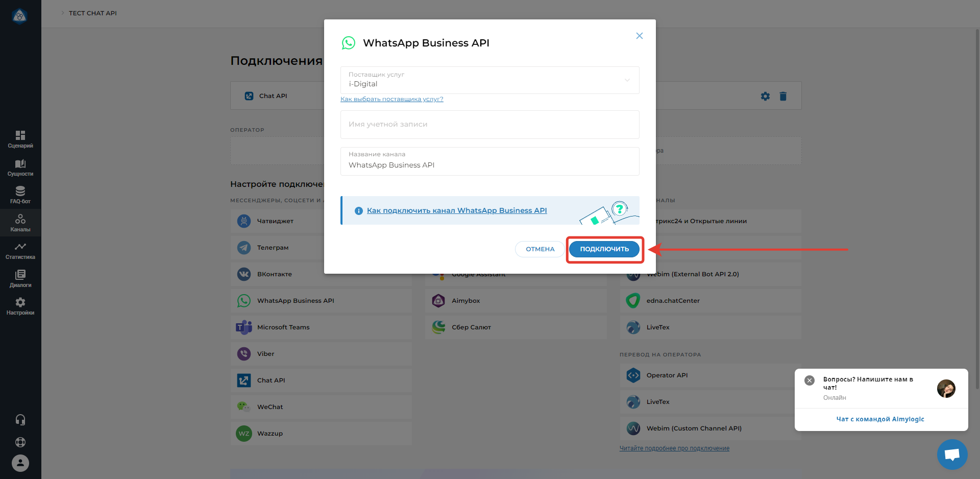Screen dimensions: 980x479
Task: Choose the Operator API option
Action: 710,375
